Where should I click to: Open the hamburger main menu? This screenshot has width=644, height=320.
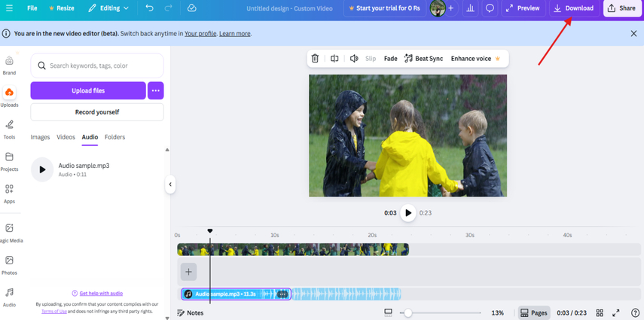pos(9,8)
